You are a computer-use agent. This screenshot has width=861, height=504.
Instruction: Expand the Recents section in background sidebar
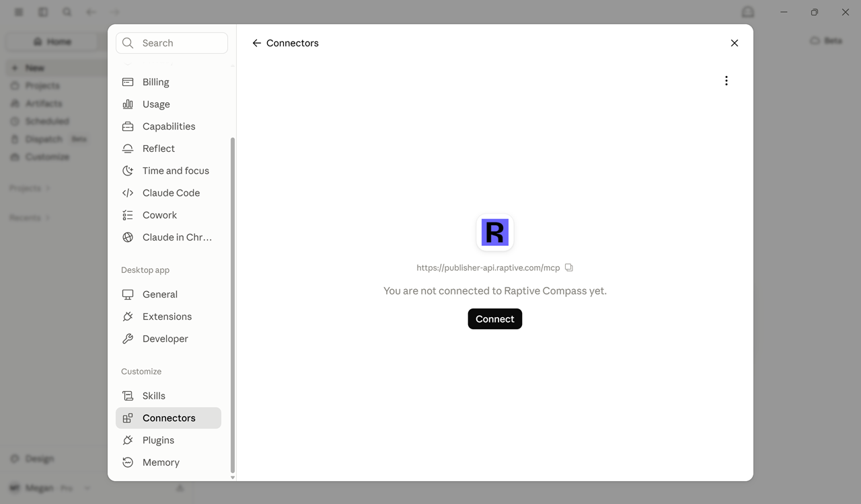point(30,218)
